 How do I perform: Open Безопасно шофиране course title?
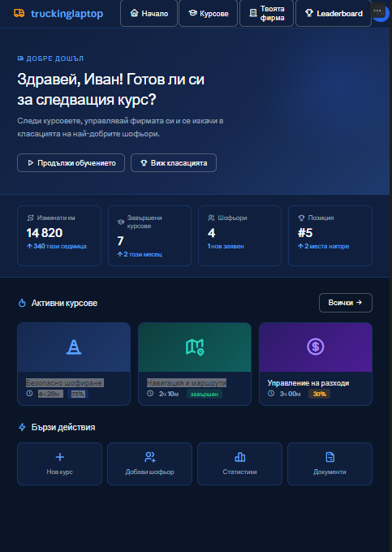pyautogui.click(x=64, y=382)
